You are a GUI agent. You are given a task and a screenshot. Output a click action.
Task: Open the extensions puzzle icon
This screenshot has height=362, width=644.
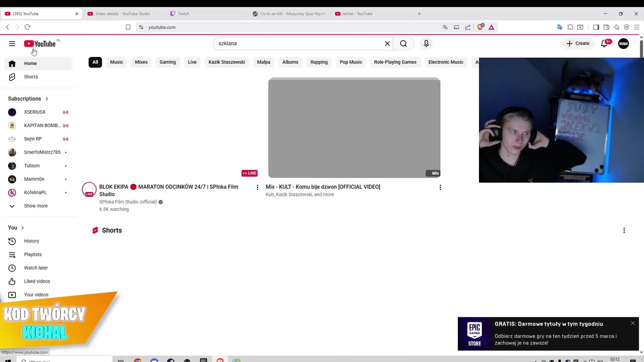click(x=570, y=27)
